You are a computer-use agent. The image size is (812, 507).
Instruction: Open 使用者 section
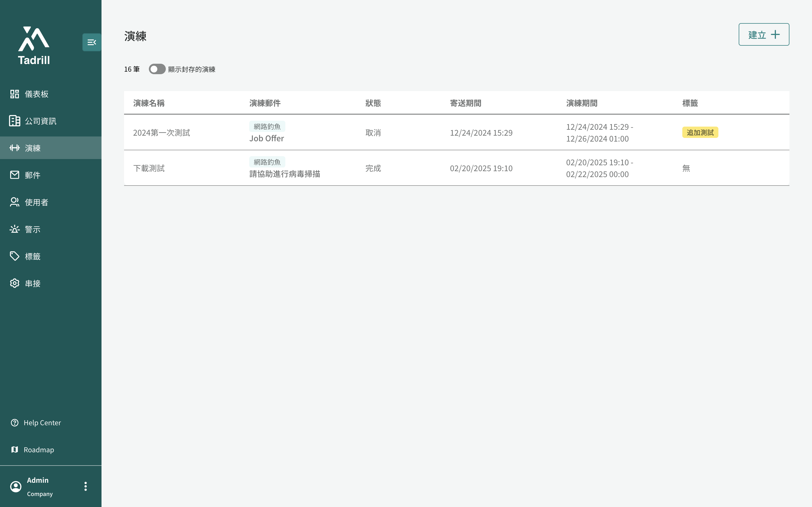51,202
